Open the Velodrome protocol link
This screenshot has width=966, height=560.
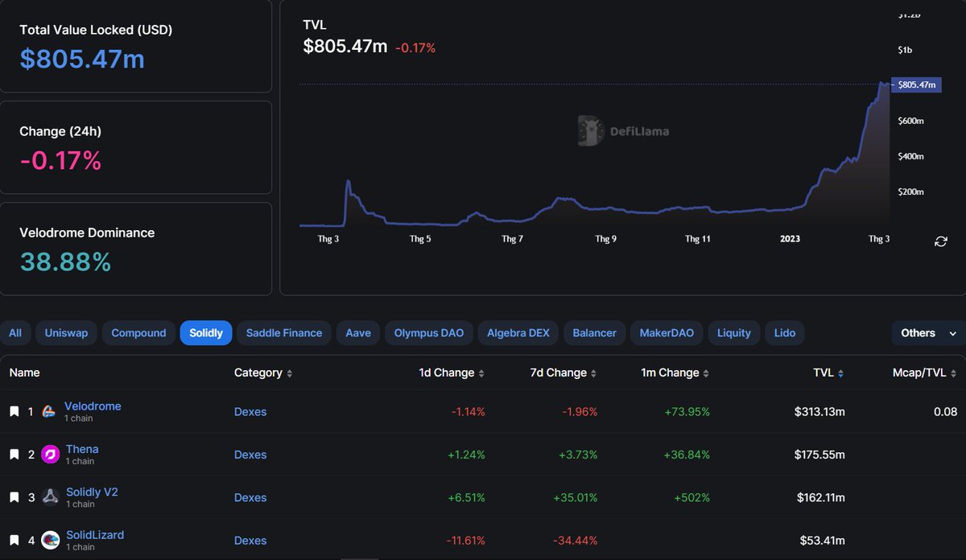[x=93, y=406]
